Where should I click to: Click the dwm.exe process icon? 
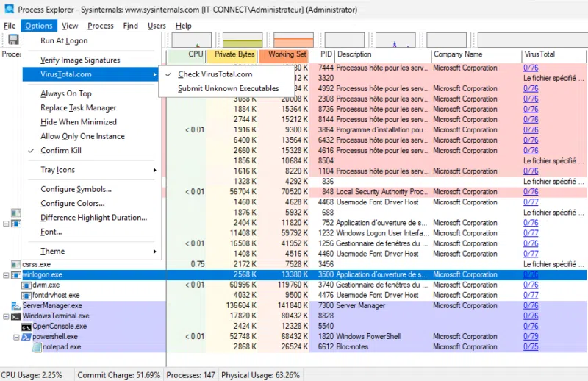click(26, 285)
